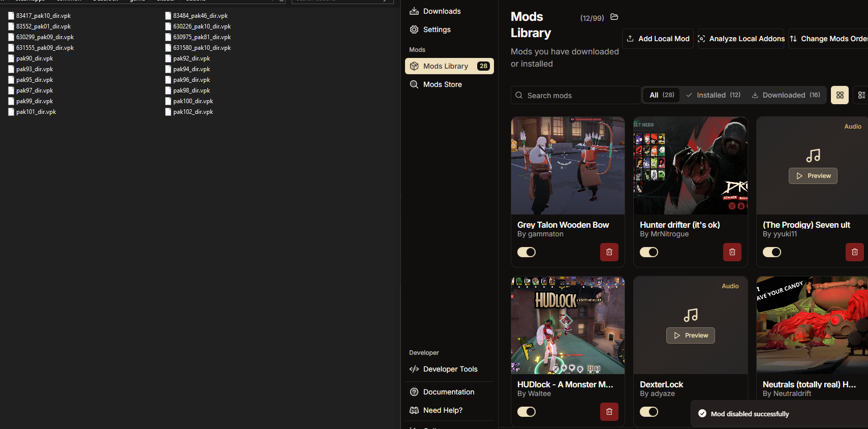Image resolution: width=868 pixels, height=429 pixels.
Task: Select file 83484_pak46_dir.vpk in the explorer
Action: (x=197, y=16)
